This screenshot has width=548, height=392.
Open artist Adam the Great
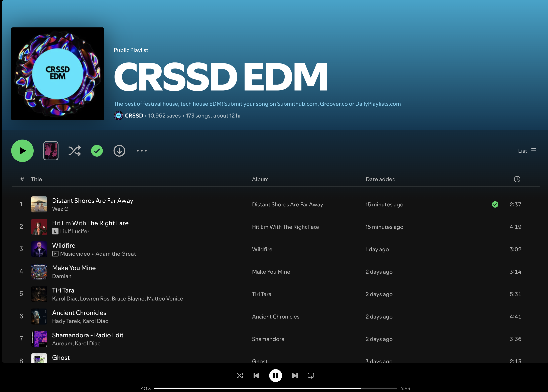pos(116,254)
